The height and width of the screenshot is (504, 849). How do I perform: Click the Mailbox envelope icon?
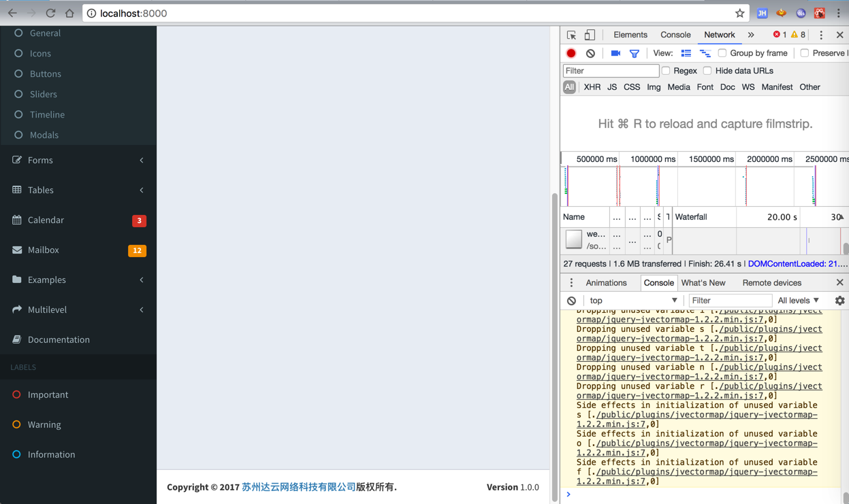click(x=17, y=250)
